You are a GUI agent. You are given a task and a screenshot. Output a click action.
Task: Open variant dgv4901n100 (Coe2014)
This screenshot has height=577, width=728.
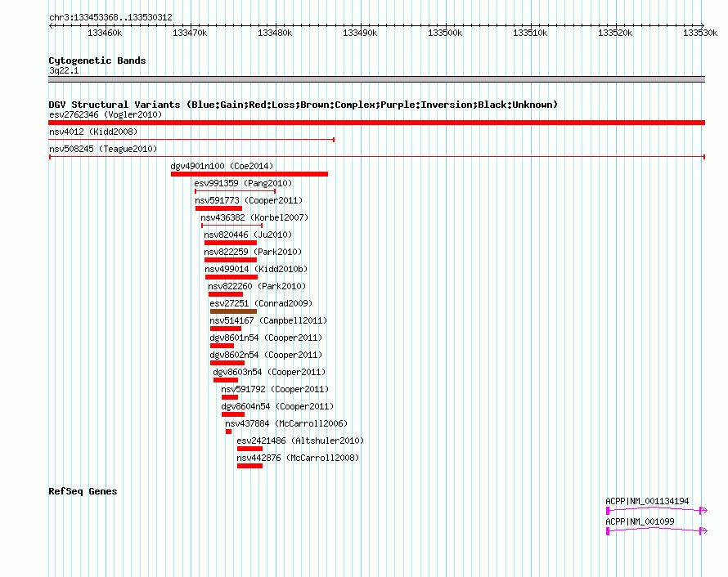coord(222,166)
